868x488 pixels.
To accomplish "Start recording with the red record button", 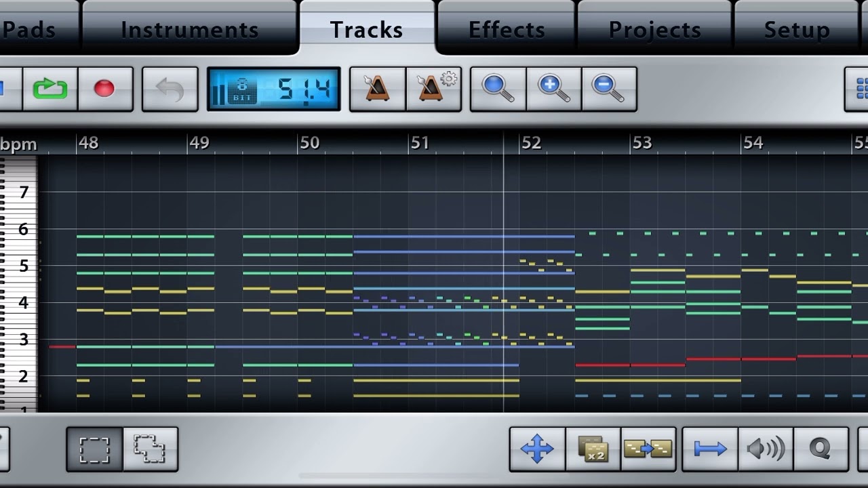I will pyautogui.click(x=105, y=89).
